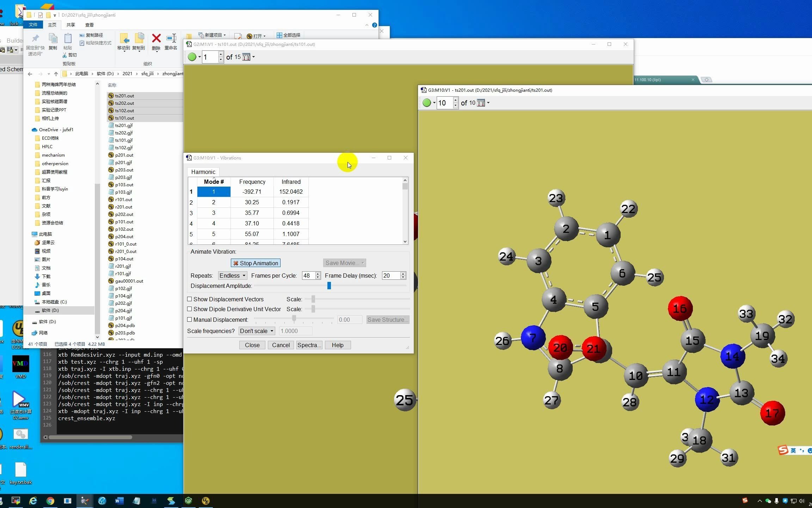Switch to Home (主页) ribbon tab
The image size is (812, 508).
click(x=52, y=25)
